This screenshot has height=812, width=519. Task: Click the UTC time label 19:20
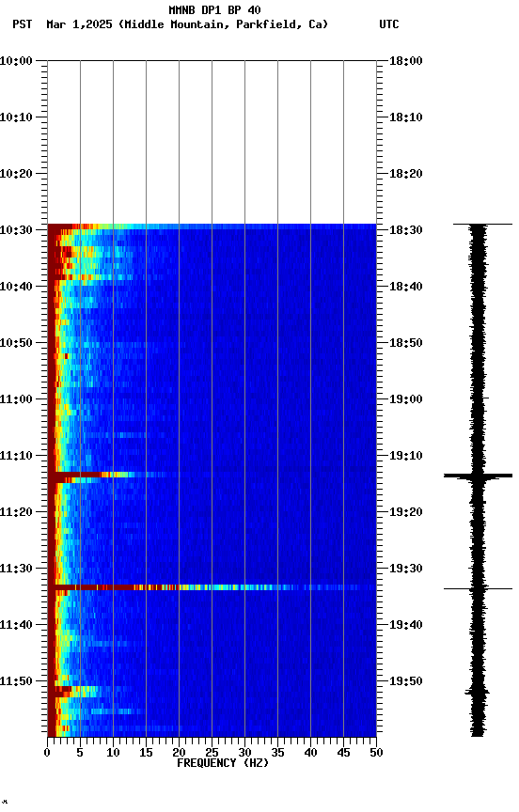point(406,512)
